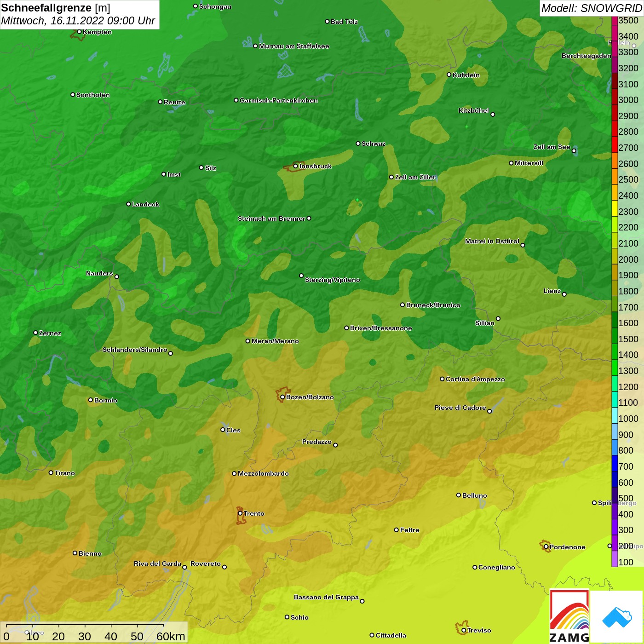Viewport: 644px width, 644px height.
Task: Click the Sillian location dot
Action: click(498, 318)
